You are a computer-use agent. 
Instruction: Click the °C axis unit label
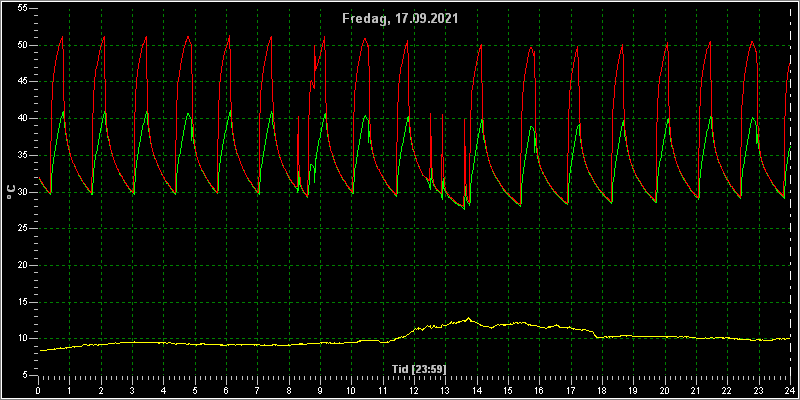[x=11, y=192]
